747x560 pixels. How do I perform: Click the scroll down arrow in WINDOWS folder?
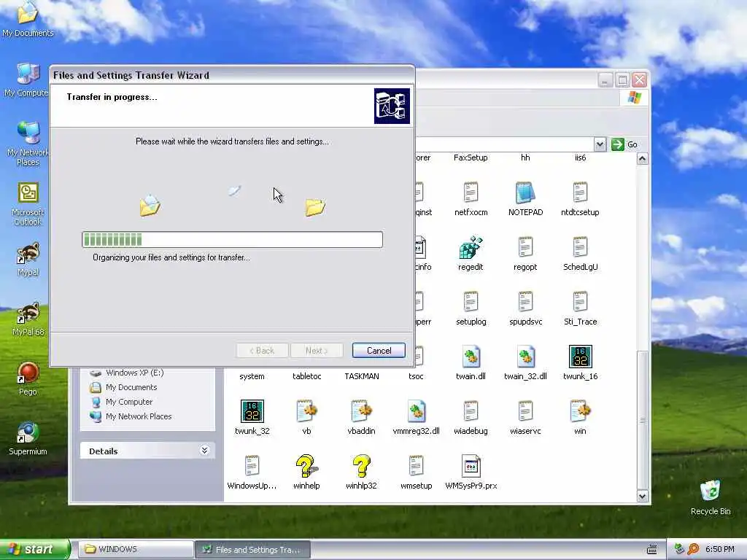click(x=642, y=496)
